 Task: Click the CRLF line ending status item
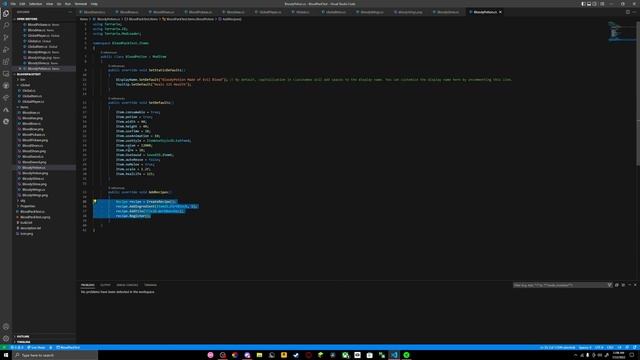point(610,348)
